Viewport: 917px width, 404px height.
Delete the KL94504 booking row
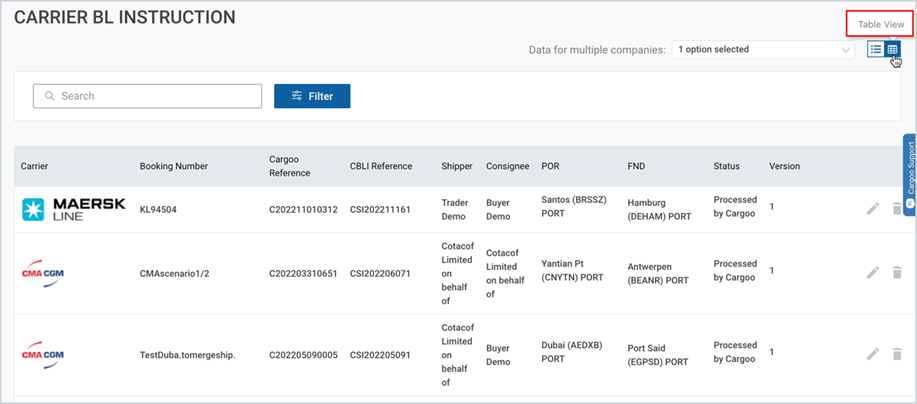(x=897, y=208)
